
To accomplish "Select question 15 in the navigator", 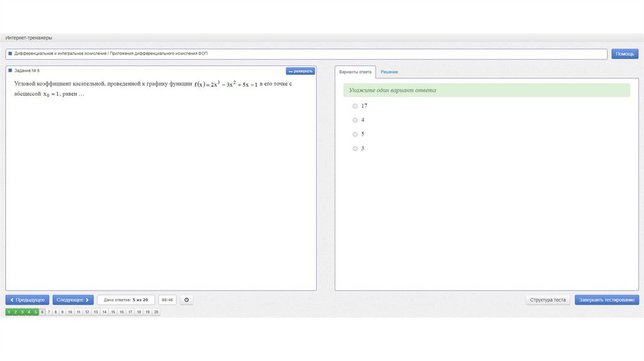I will (113, 312).
